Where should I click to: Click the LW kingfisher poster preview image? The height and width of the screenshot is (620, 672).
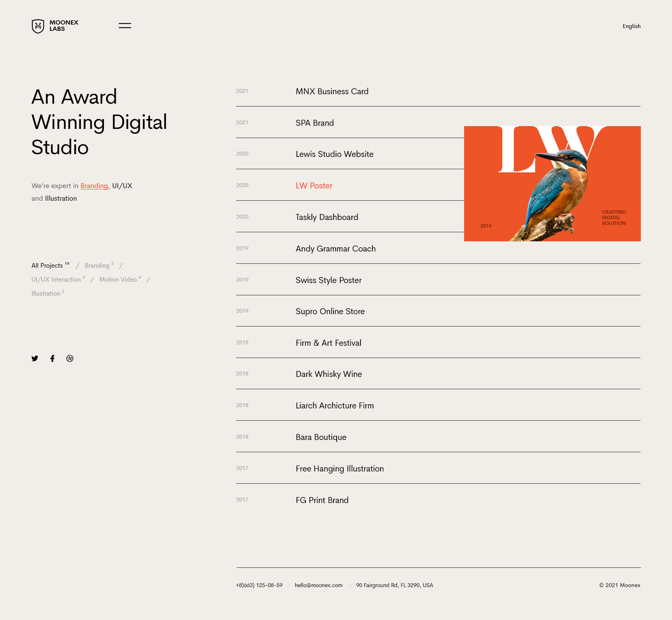(552, 184)
